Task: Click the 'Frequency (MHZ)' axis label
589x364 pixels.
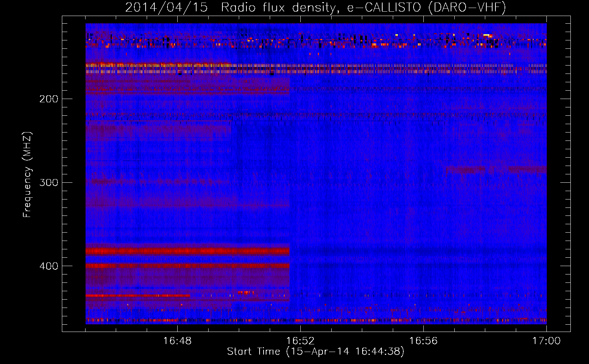Action: (27, 174)
